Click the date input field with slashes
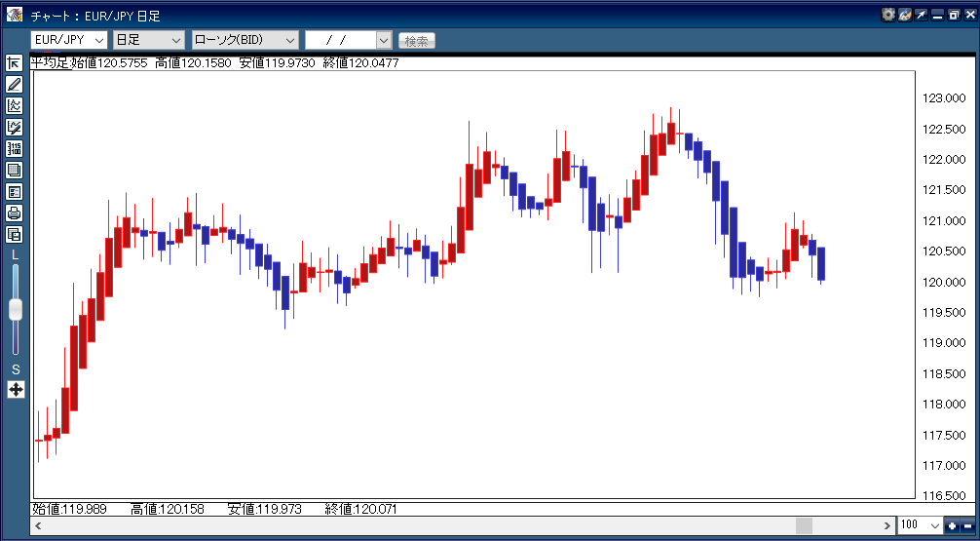This screenshot has width=980, height=541. click(x=341, y=40)
